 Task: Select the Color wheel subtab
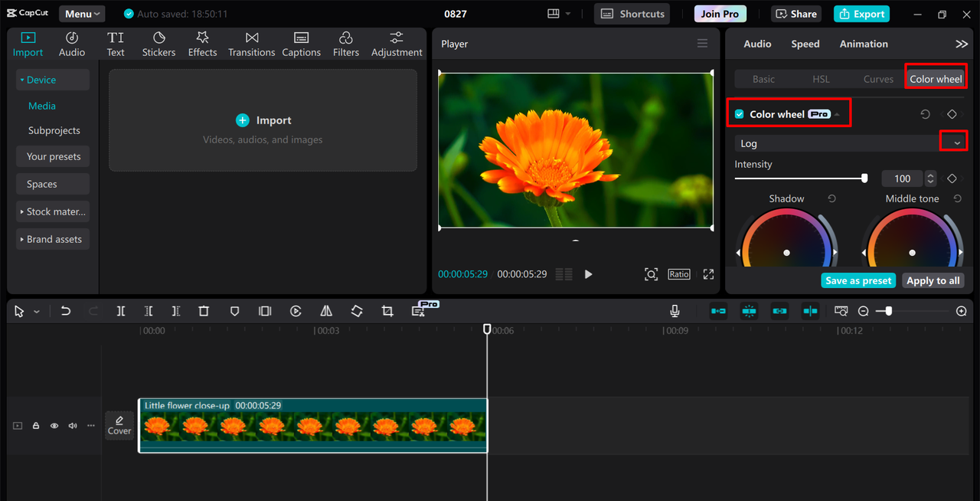936,79
